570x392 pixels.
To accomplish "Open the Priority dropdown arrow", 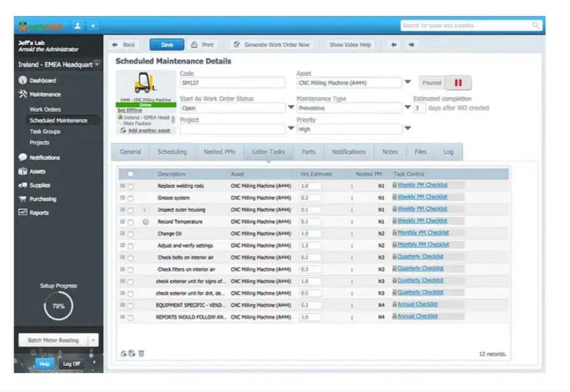I will pos(408,128).
